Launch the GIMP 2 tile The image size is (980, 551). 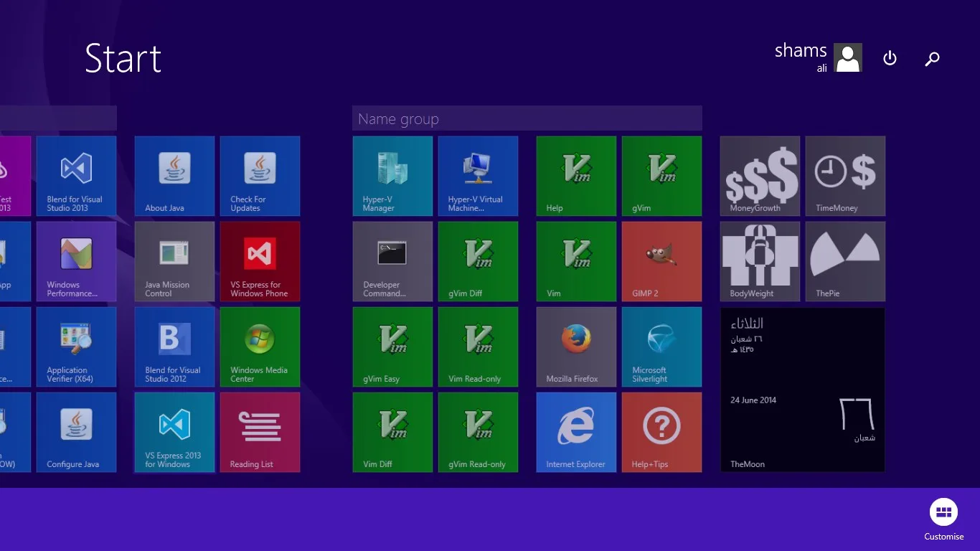pos(661,261)
